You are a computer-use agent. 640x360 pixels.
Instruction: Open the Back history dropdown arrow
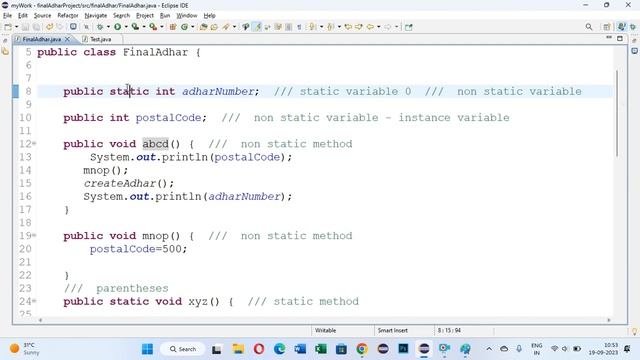[379, 27]
